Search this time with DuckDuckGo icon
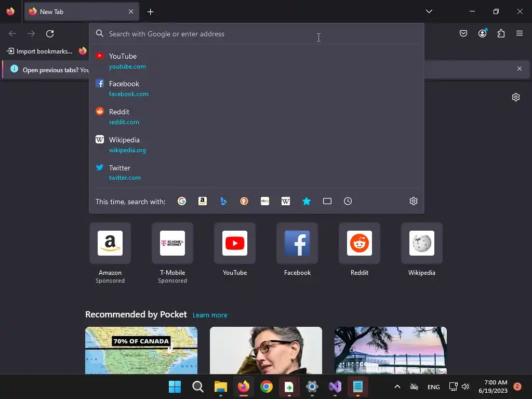Screen dimensions: 532x399 coord(244,201)
